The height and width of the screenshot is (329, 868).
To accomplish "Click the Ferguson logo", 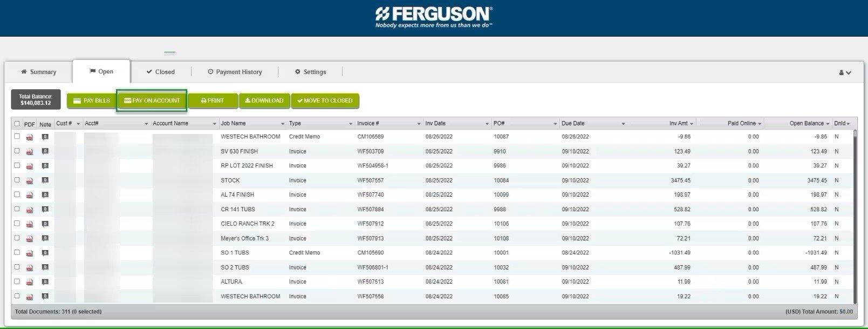I will [x=434, y=17].
